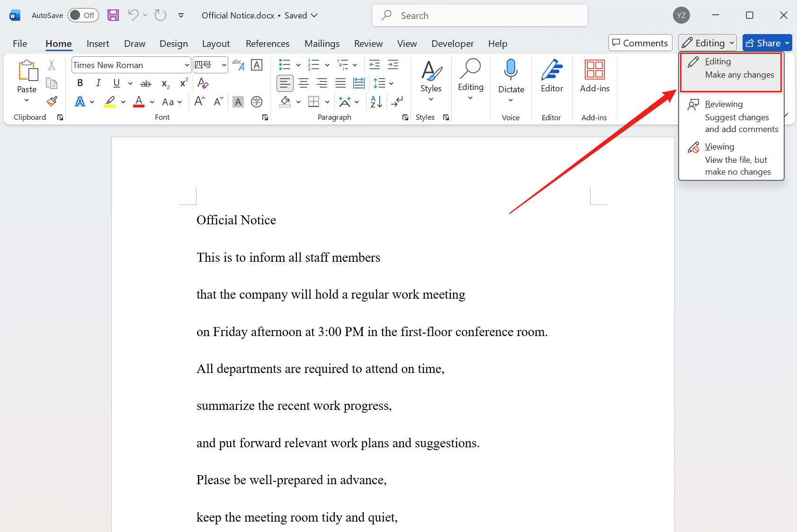Apply strikethrough formatting to text
797x532 pixels.
(x=146, y=84)
